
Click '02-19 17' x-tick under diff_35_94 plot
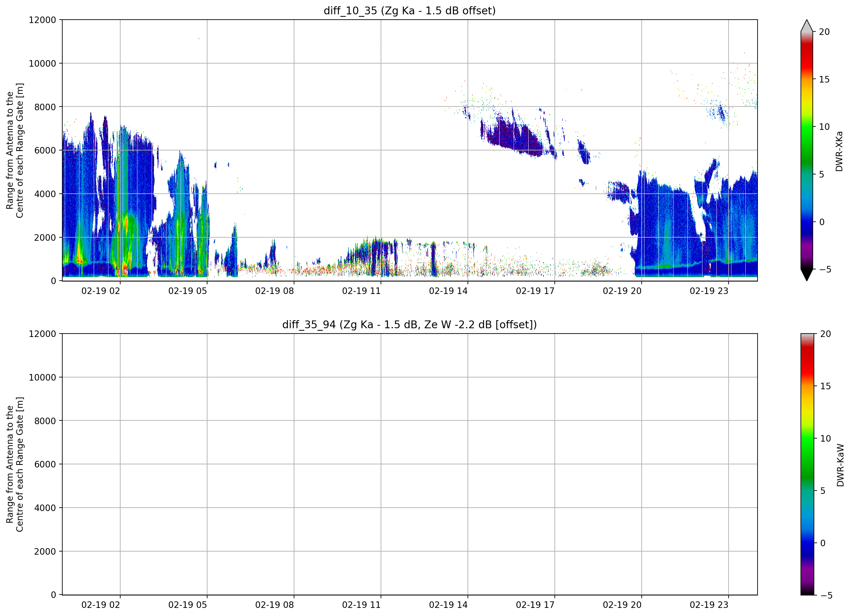535,605
